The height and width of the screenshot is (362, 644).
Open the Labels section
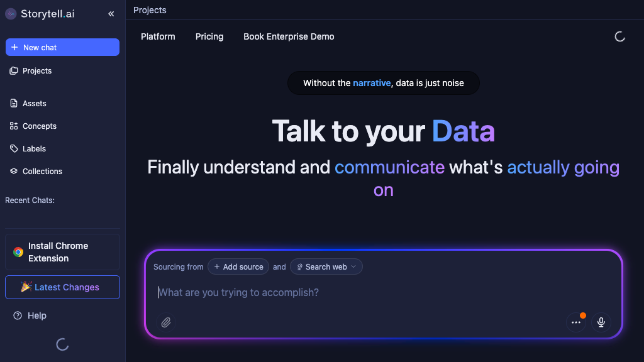14,148
